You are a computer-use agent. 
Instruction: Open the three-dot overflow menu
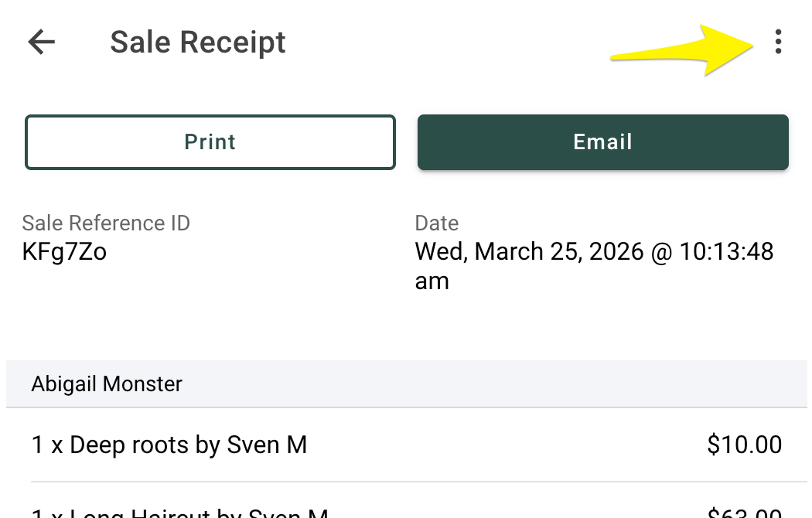(778, 42)
